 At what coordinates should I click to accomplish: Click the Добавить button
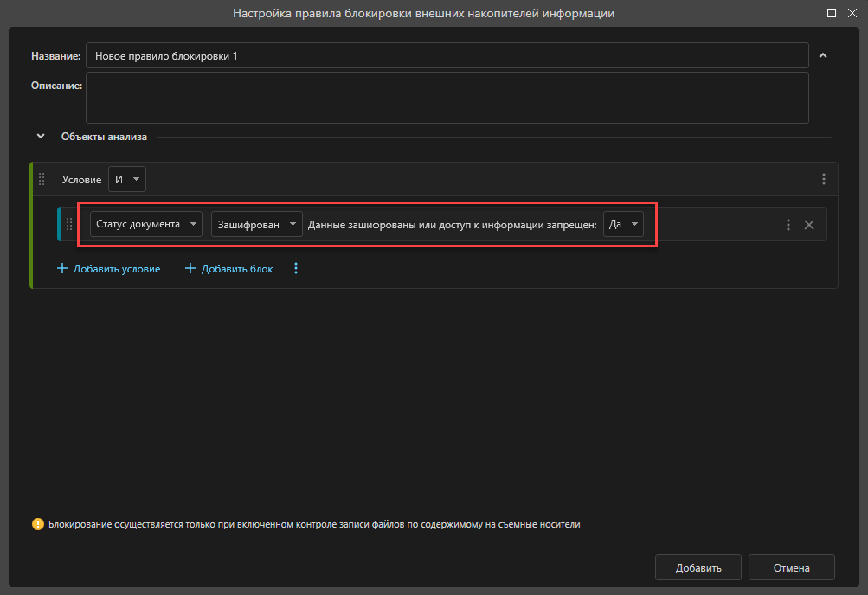698,567
